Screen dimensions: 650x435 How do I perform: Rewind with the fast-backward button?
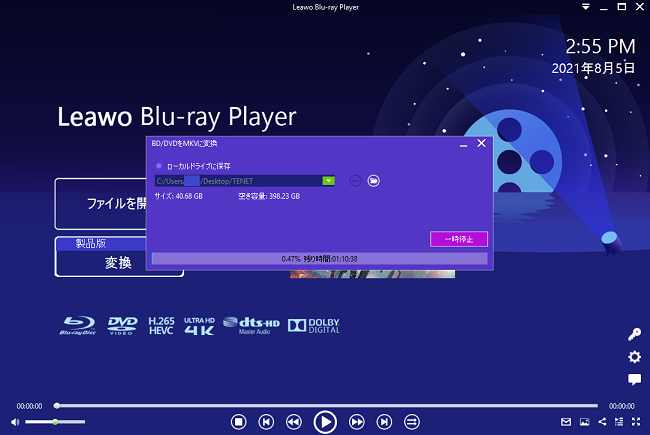(293, 422)
